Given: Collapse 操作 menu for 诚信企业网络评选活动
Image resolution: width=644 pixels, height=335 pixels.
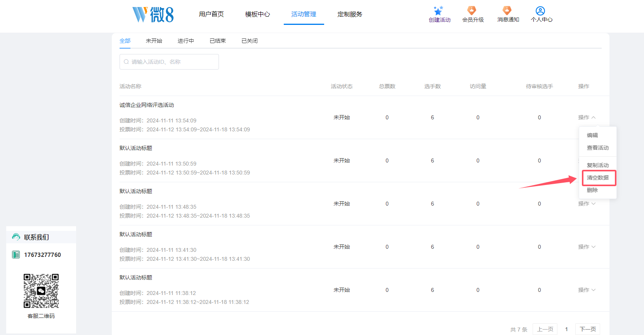Looking at the screenshot, I should (587, 117).
